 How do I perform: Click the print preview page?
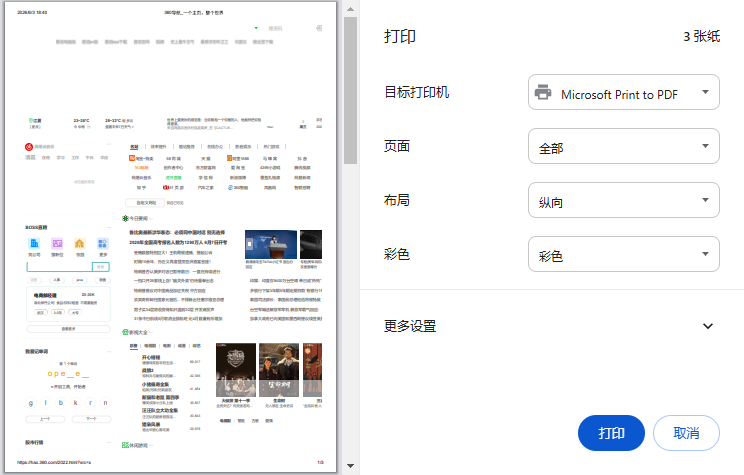point(171,237)
